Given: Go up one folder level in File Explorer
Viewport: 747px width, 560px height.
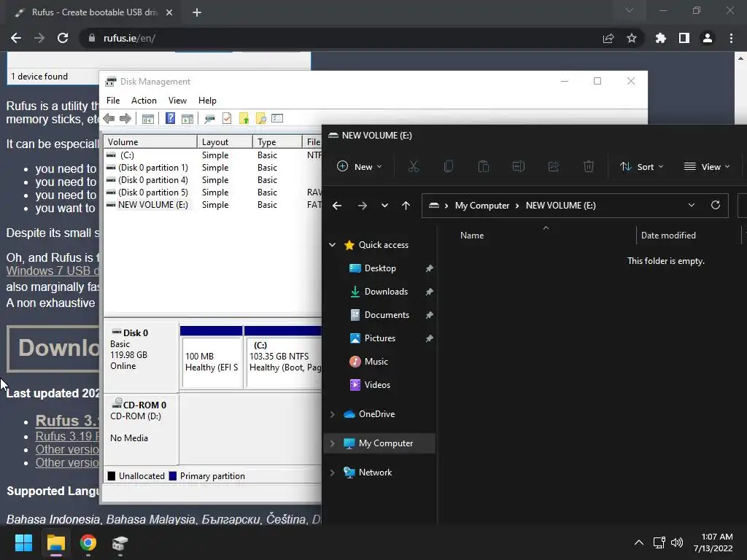Looking at the screenshot, I should pyautogui.click(x=406, y=205).
